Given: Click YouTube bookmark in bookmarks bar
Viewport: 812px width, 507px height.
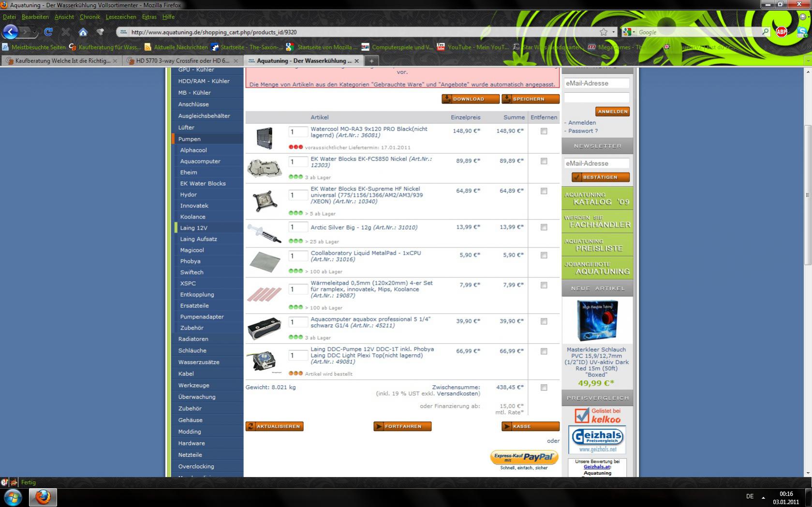Looking at the screenshot, I should pyautogui.click(x=472, y=47).
